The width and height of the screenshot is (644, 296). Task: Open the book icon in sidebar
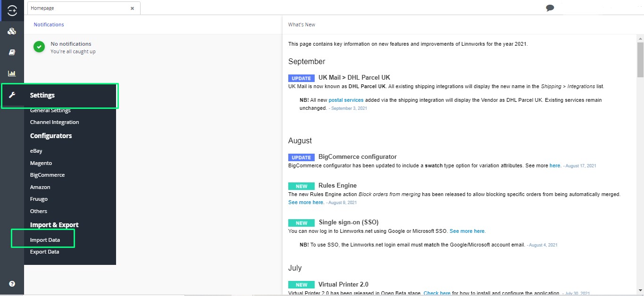(x=12, y=52)
